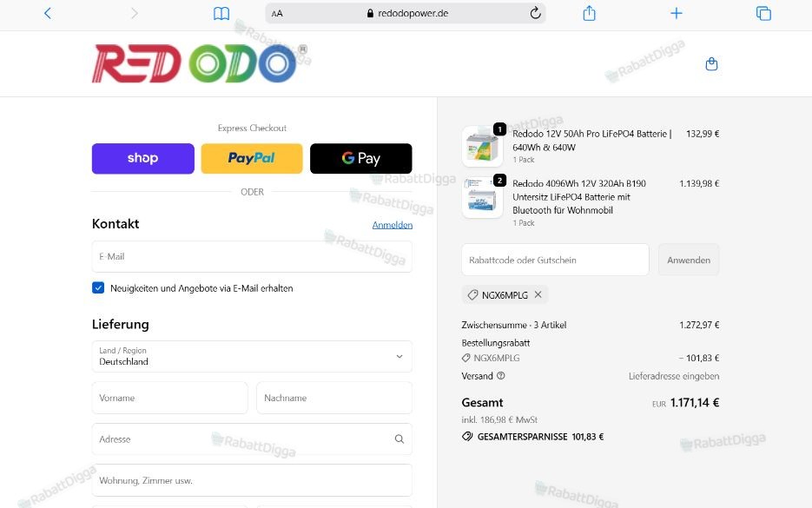The width and height of the screenshot is (812, 508).
Task: Open the shopping bag cart icon
Action: point(711,63)
